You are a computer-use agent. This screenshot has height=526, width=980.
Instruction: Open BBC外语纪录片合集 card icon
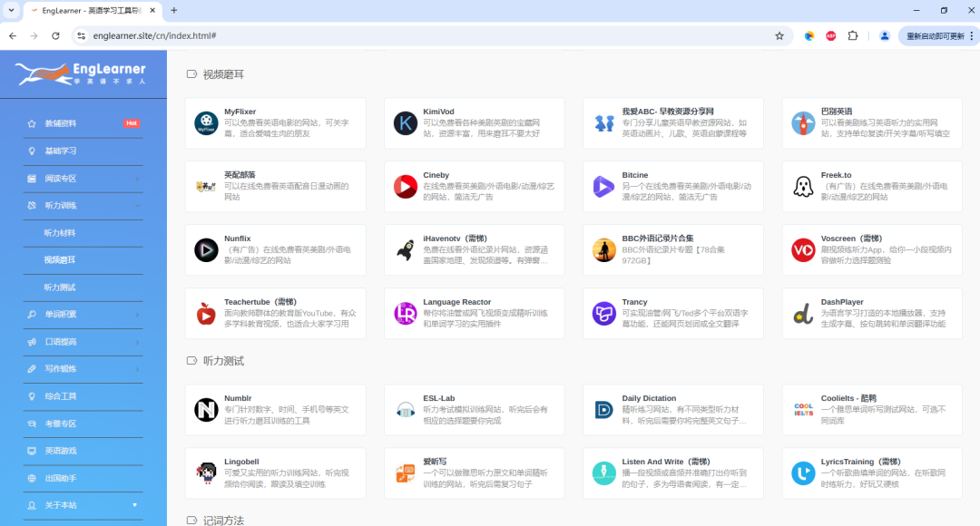coord(603,250)
